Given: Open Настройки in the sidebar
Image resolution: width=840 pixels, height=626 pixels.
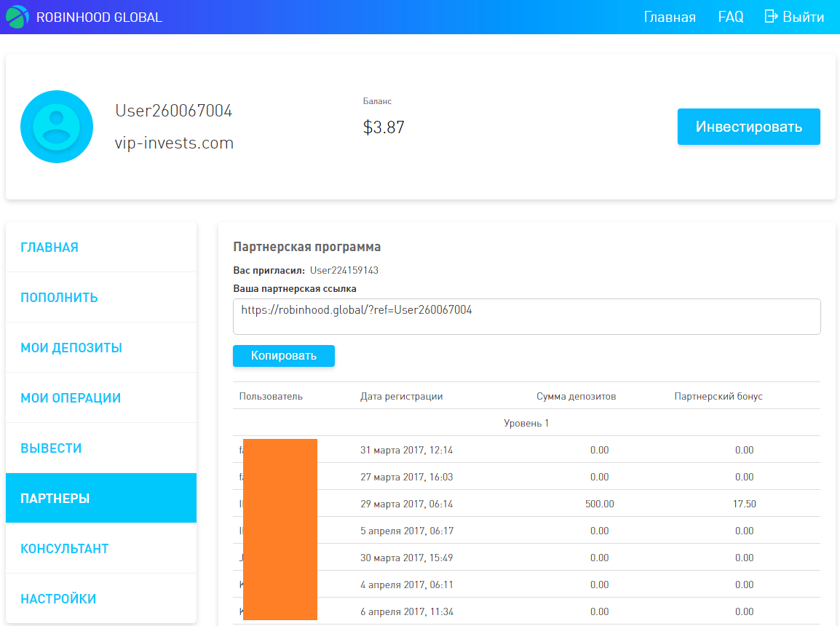Looking at the screenshot, I should tap(58, 599).
